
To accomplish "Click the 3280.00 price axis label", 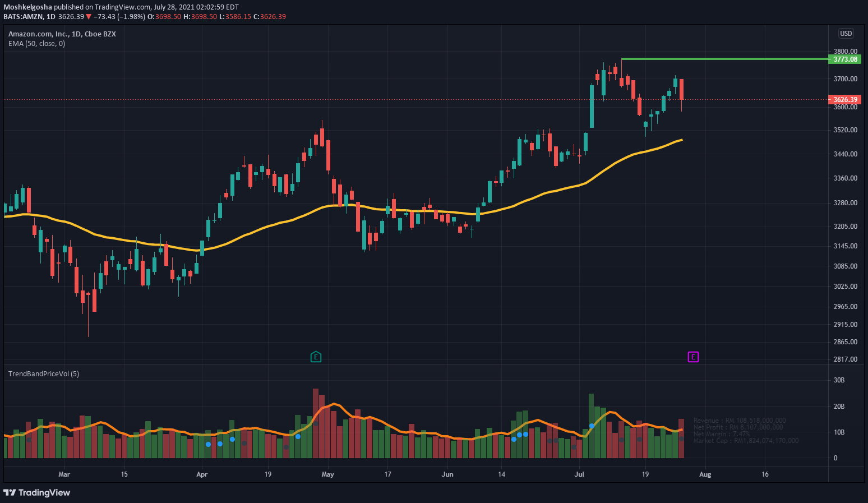I will tap(845, 203).
